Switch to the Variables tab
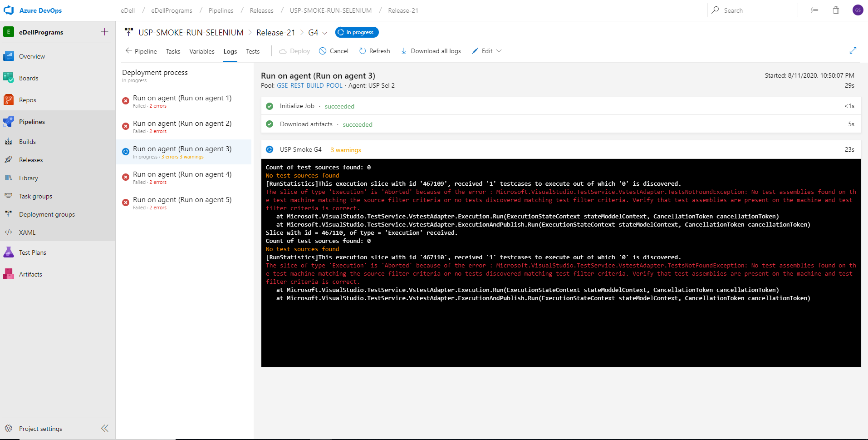This screenshot has height=440, width=868. point(201,51)
